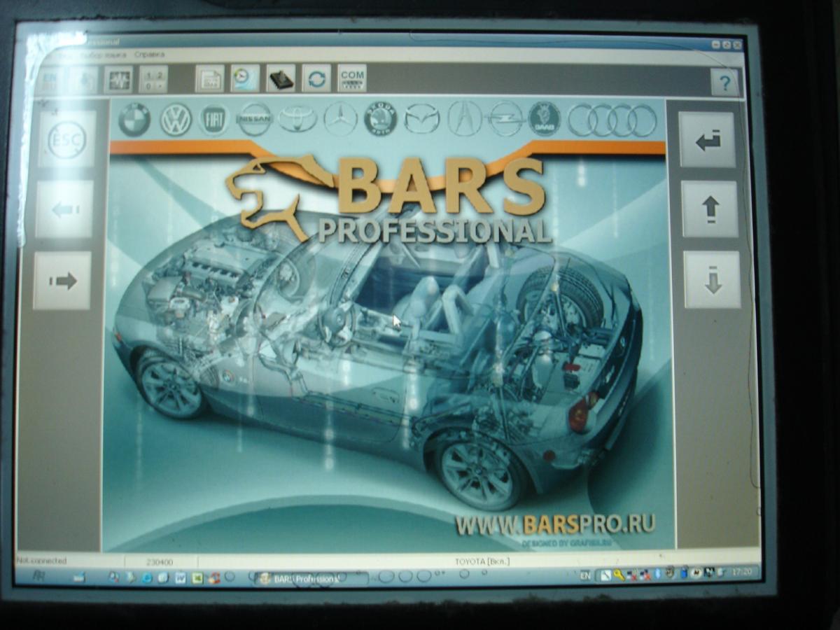Click the down arrow button
This screenshot has height=630, width=840.
(712, 280)
